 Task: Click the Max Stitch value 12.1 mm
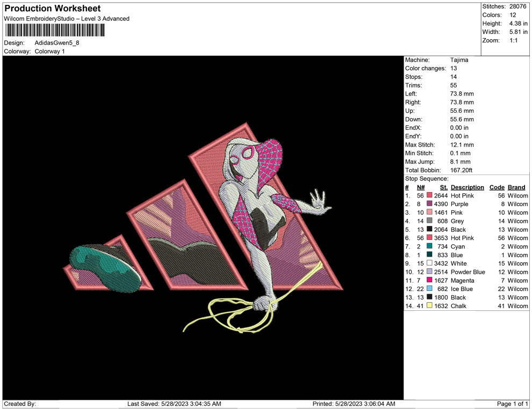pyautogui.click(x=462, y=145)
